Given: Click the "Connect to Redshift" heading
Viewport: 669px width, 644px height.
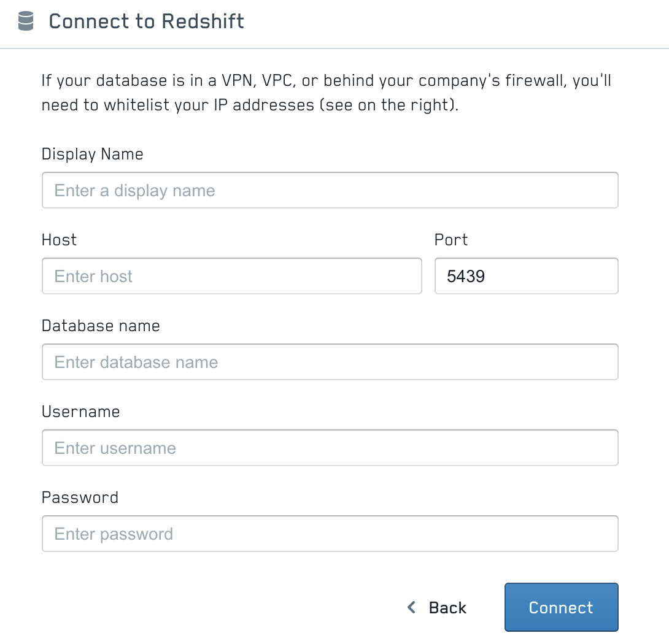Looking at the screenshot, I should click(x=146, y=21).
